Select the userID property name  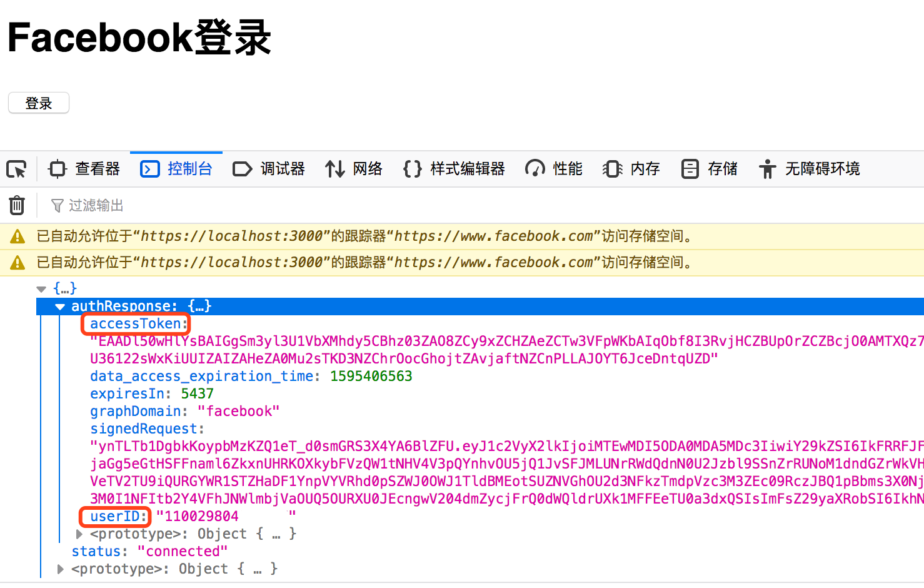(115, 517)
